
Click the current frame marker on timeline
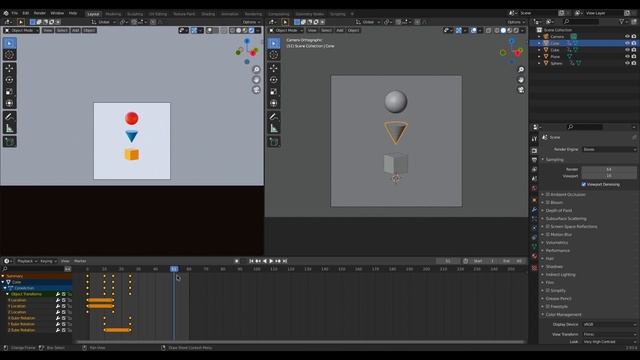point(174,269)
